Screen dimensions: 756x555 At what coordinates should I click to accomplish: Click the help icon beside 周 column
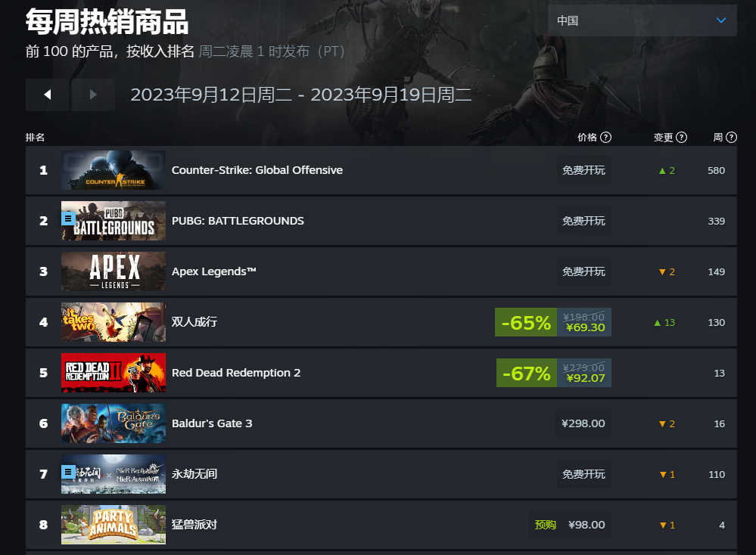[x=732, y=138]
